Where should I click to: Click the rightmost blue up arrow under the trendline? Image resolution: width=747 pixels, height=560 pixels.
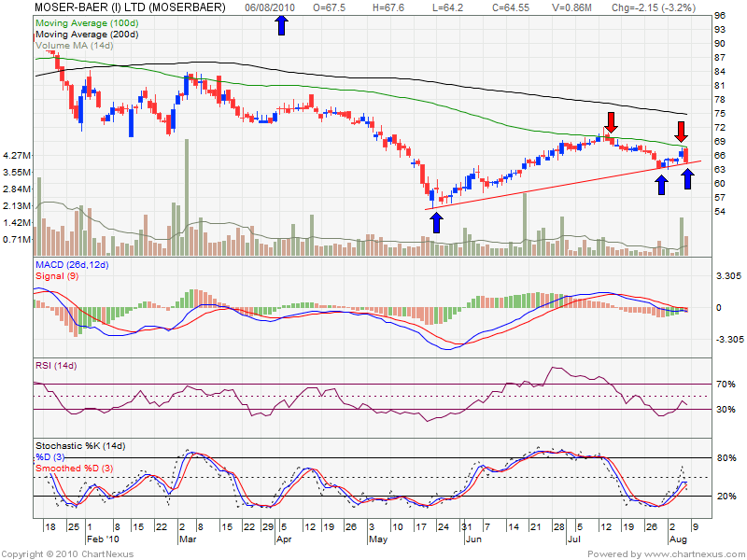tap(687, 177)
